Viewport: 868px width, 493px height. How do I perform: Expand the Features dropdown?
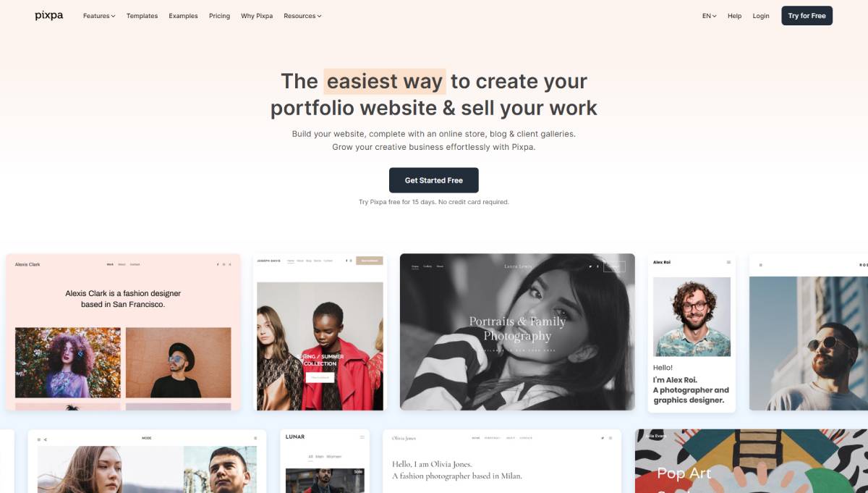point(99,16)
